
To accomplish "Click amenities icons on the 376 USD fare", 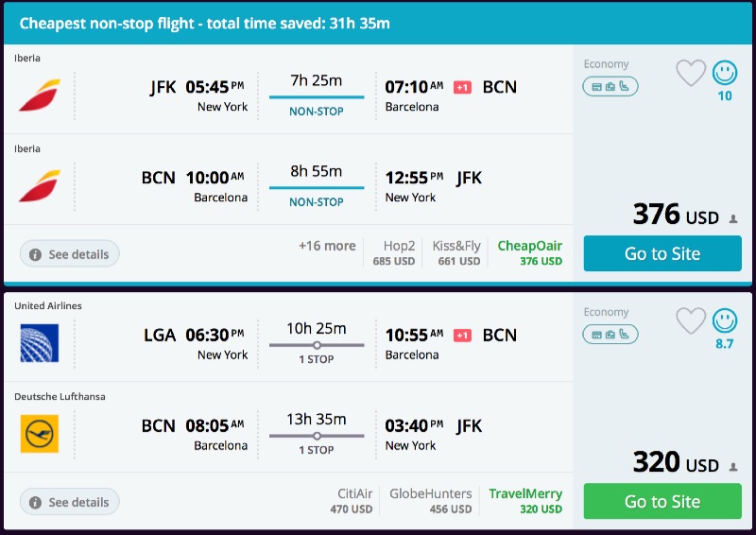I will pyautogui.click(x=610, y=87).
